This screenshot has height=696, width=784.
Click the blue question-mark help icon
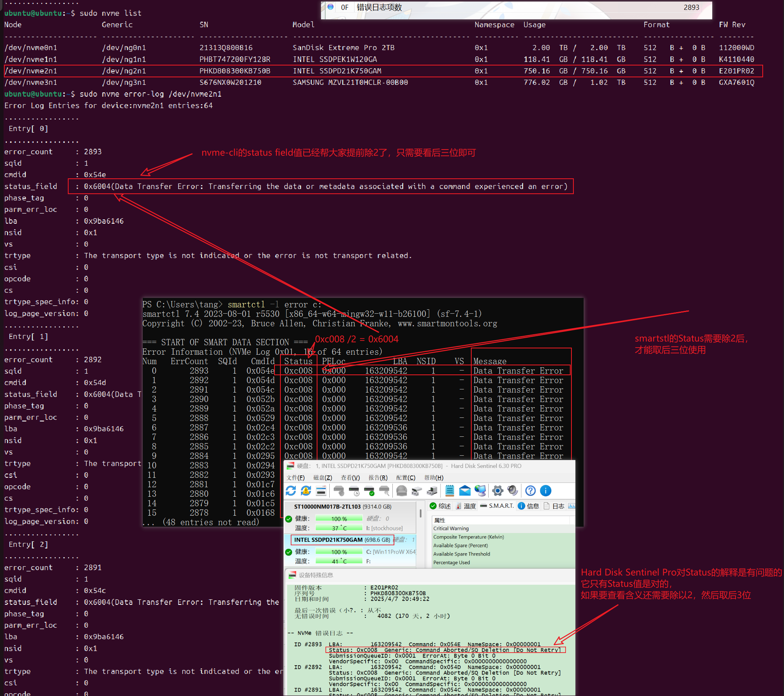530,490
